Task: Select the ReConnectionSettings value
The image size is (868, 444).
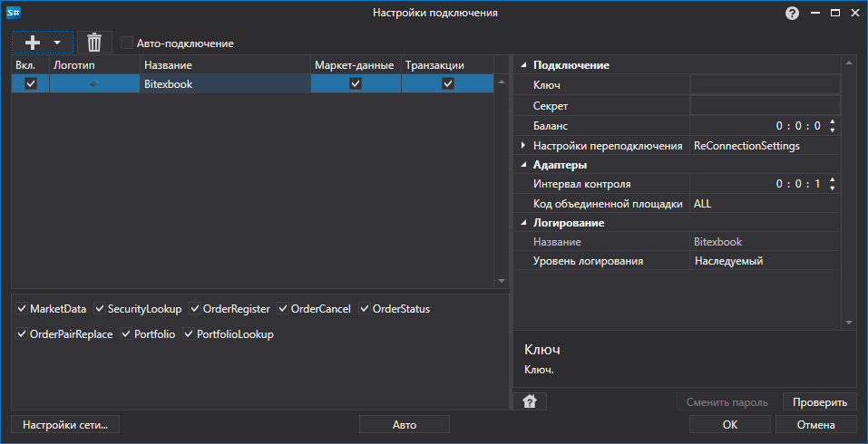Action: pos(766,146)
